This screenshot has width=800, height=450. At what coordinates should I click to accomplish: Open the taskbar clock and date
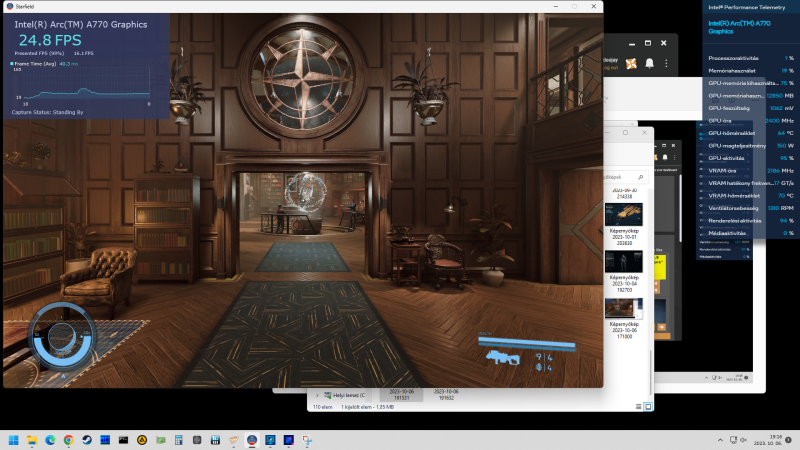click(x=768, y=440)
